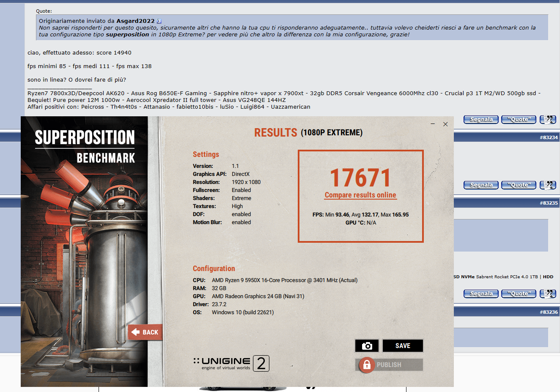Open the view-post arrow icon beside Asgard2022
The width and height of the screenshot is (560, 392).
point(159,21)
